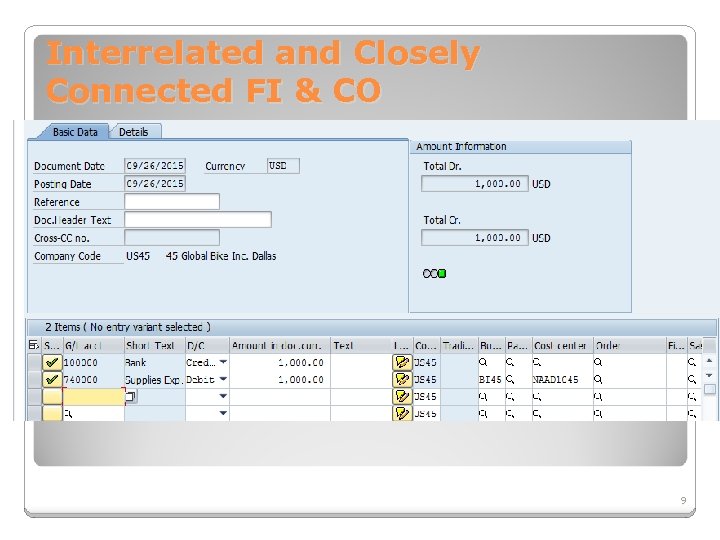
Task: Select row selector of Supplies Exp. row
Action: [34, 379]
